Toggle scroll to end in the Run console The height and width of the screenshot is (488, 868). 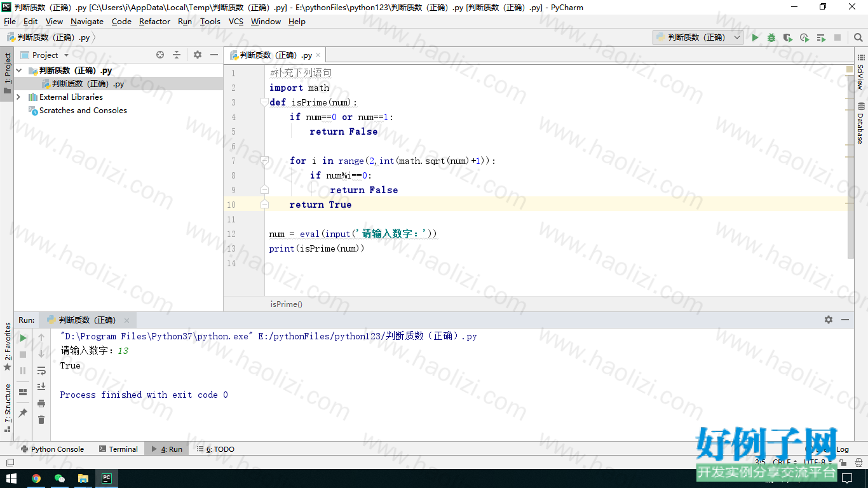click(41, 387)
